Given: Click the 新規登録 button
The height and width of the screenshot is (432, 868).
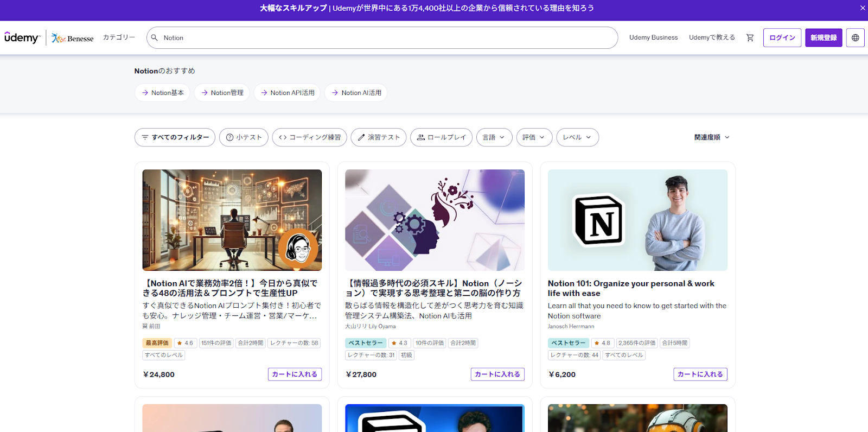Looking at the screenshot, I should [824, 37].
